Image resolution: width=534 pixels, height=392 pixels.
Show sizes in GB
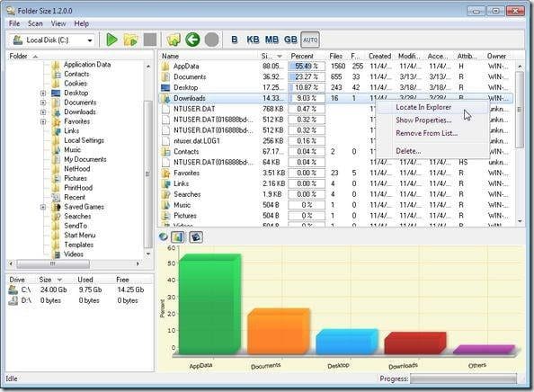click(x=290, y=40)
